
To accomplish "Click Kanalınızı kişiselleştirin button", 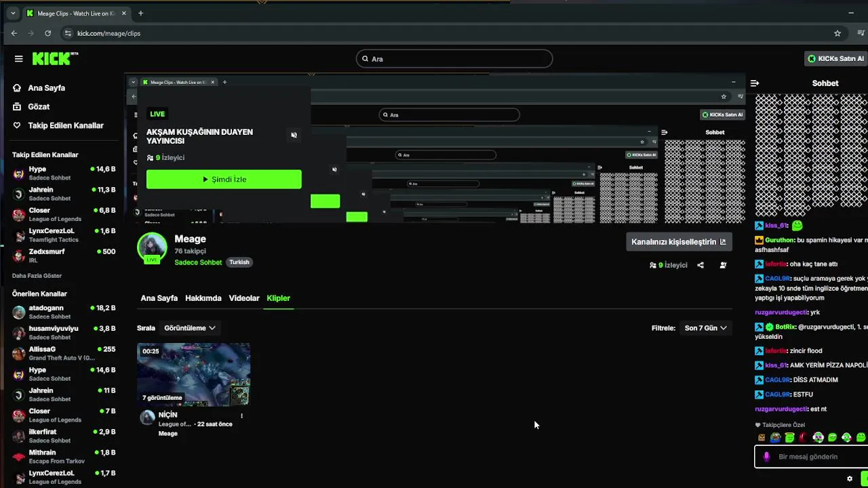I will (679, 242).
